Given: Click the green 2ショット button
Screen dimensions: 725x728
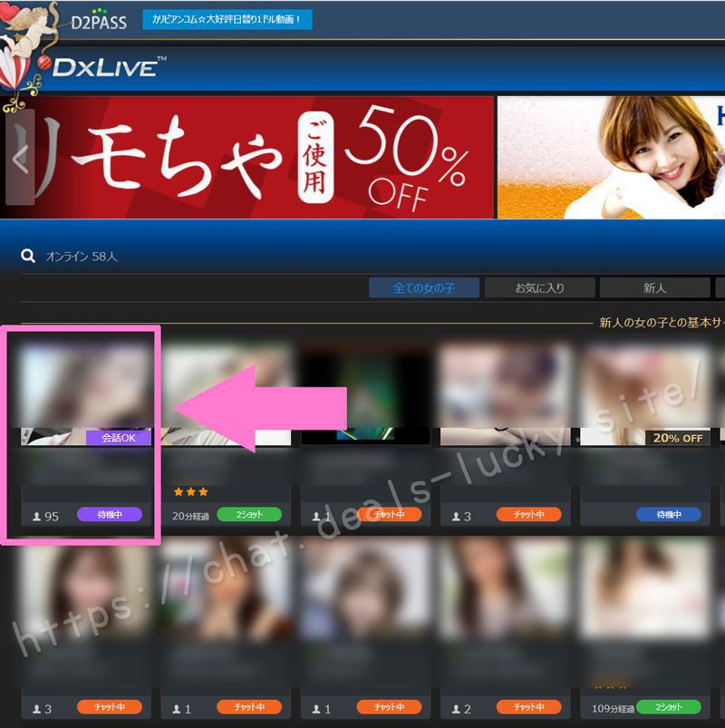Looking at the screenshot, I should click(x=247, y=514).
